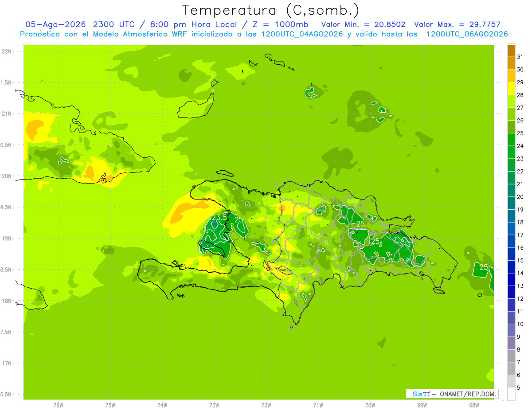Click purple legend swatch between 8 and 9
Image resolution: width=532 pixels, height=411 pixels.
pyautogui.click(x=511, y=343)
